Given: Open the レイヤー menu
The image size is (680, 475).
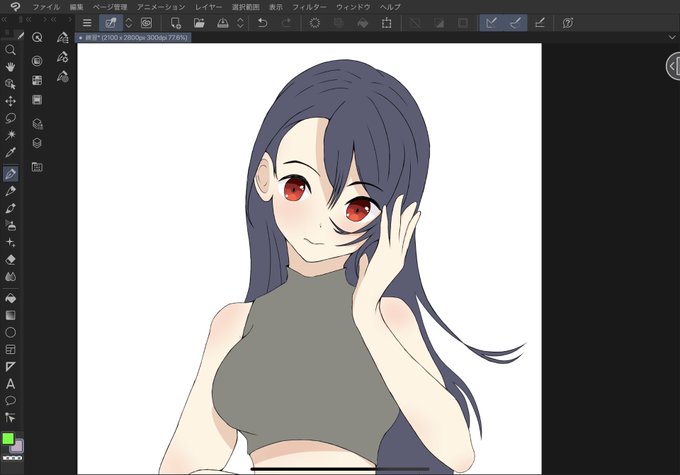Looking at the screenshot, I should (209, 7).
